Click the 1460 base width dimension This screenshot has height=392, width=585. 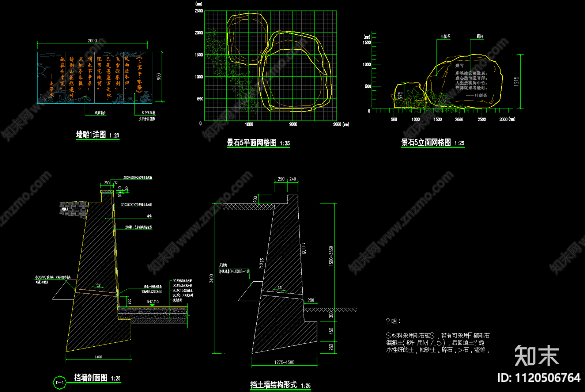(98, 357)
